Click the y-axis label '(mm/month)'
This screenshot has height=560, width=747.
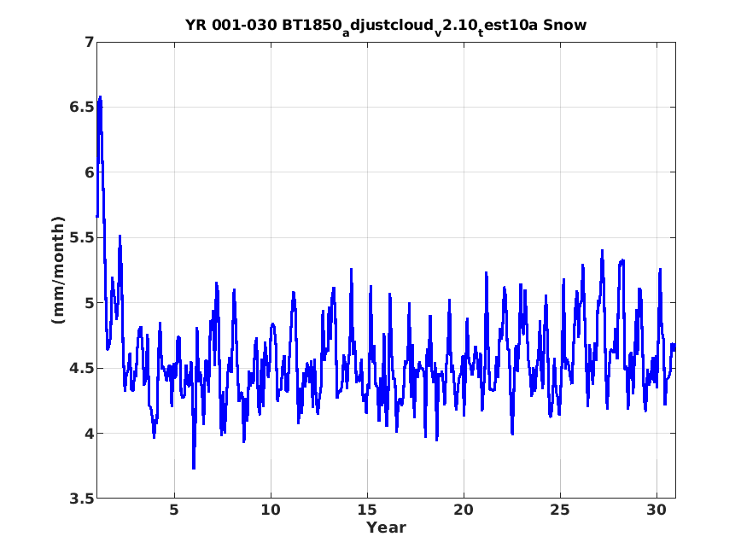(58, 270)
